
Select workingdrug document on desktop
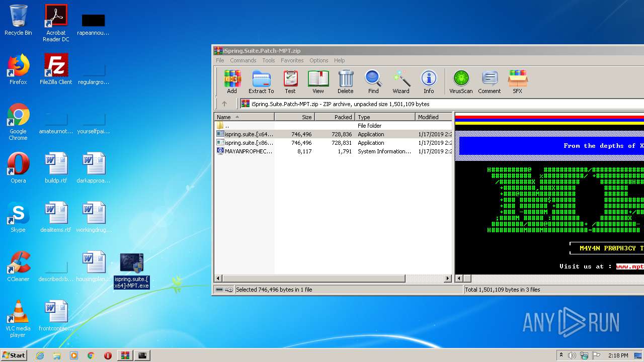pyautogui.click(x=94, y=217)
